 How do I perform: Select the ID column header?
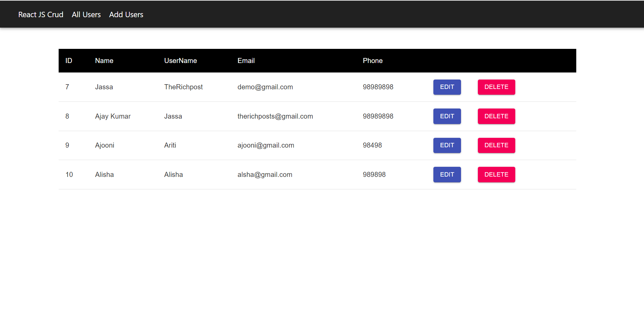pyautogui.click(x=69, y=61)
